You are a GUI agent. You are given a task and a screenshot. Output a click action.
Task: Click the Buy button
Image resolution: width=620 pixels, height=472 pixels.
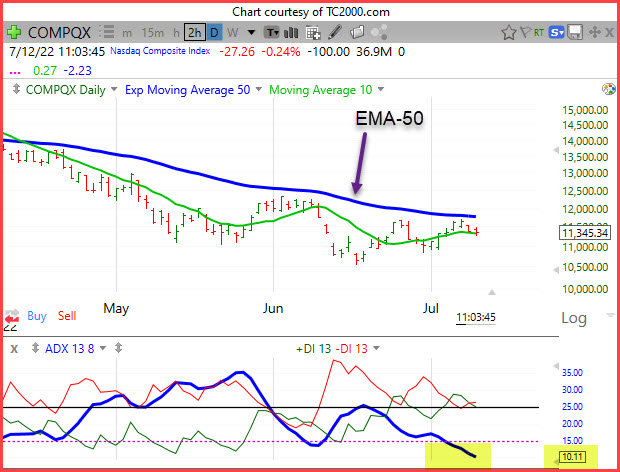click(37, 316)
